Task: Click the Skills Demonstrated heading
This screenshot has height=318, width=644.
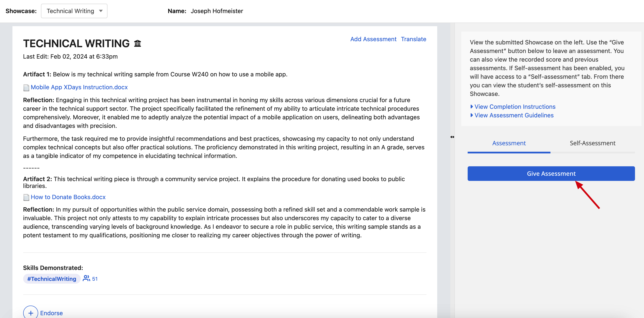Action: tap(53, 268)
